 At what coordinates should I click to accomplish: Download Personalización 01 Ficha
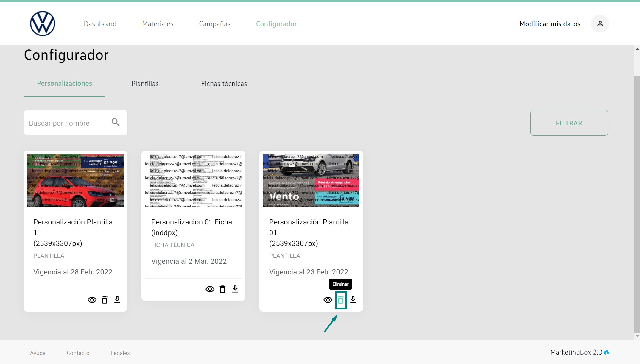coord(235,289)
